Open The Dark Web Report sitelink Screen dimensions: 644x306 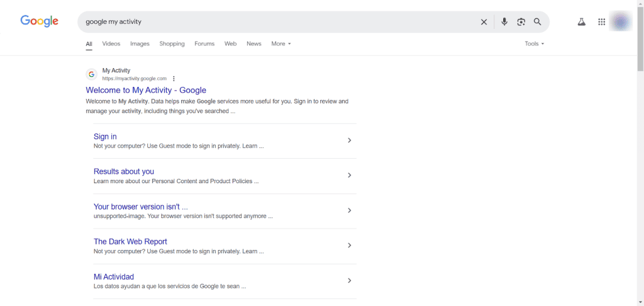pyautogui.click(x=130, y=241)
